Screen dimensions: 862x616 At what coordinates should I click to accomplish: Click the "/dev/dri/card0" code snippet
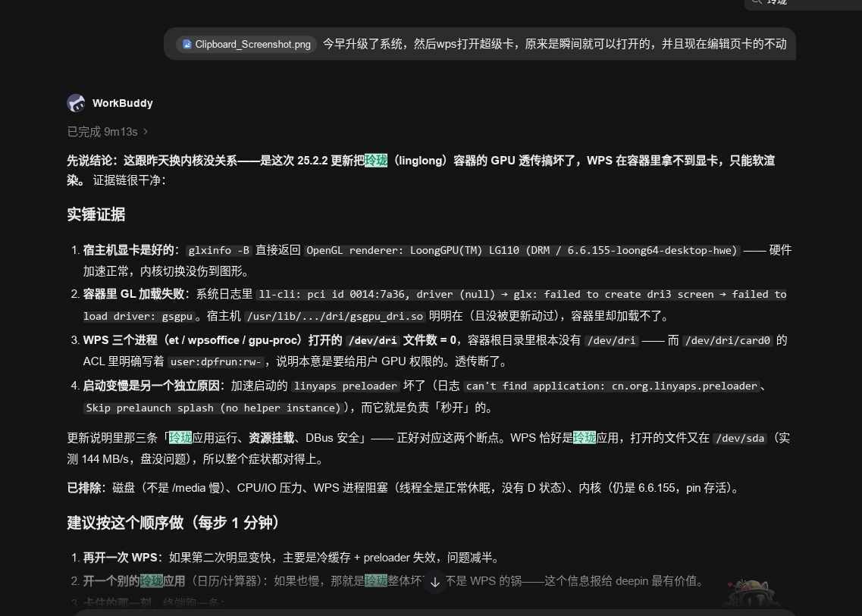tap(728, 341)
